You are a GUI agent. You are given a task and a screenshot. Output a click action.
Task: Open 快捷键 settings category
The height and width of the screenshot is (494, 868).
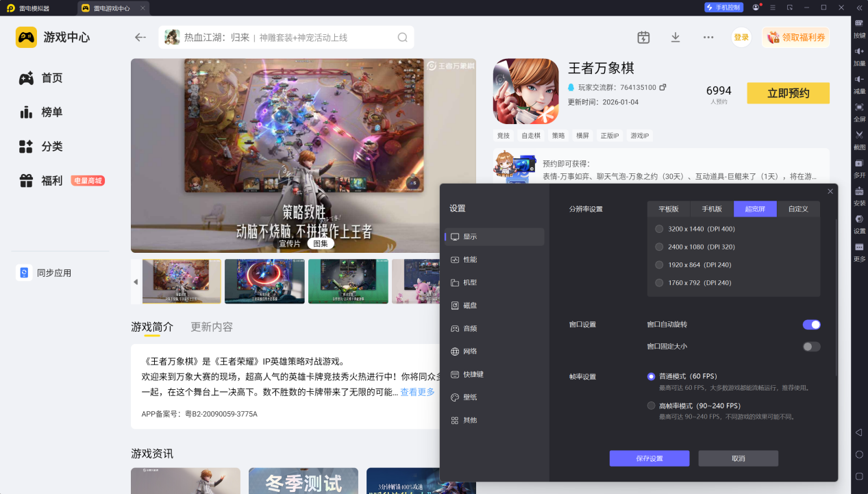495,374
